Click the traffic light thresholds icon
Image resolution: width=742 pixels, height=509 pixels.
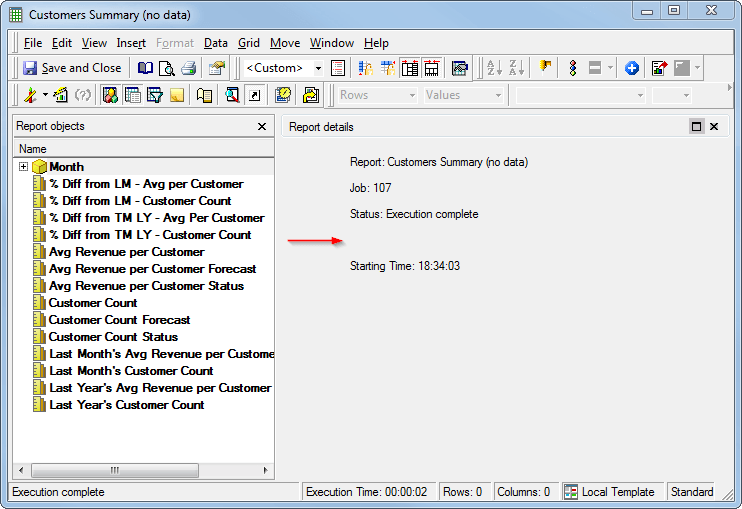click(573, 68)
